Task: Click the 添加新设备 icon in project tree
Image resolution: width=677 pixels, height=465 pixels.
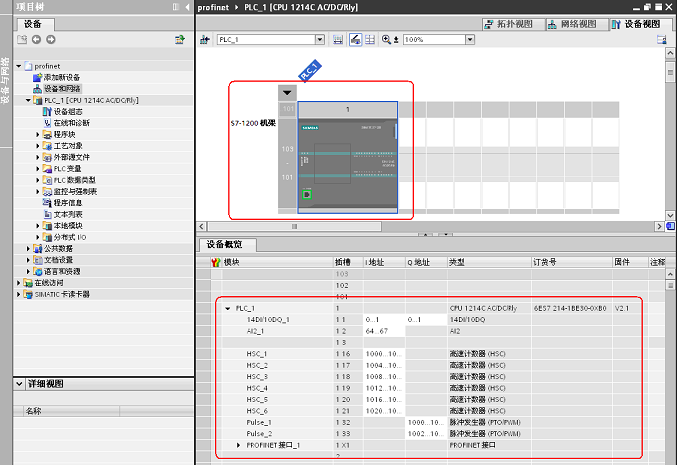Action: click(38, 77)
